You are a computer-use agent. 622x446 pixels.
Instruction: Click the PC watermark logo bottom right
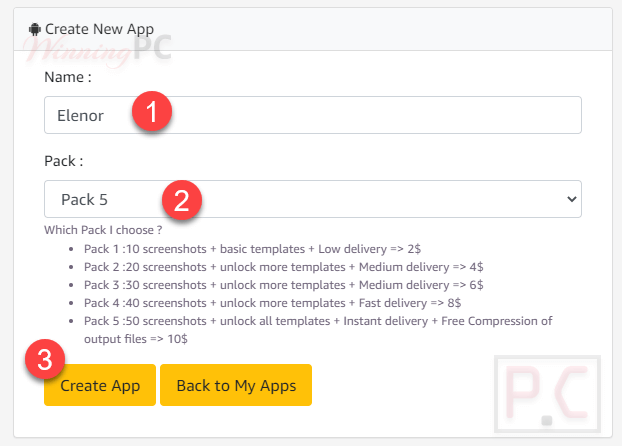pyautogui.click(x=547, y=394)
